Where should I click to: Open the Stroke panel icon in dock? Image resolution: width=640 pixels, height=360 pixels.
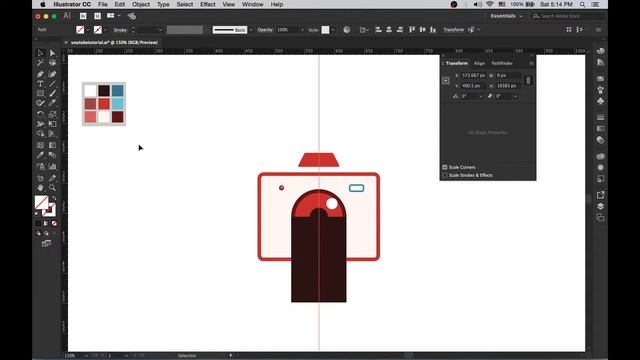pyautogui.click(x=600, y=117)
